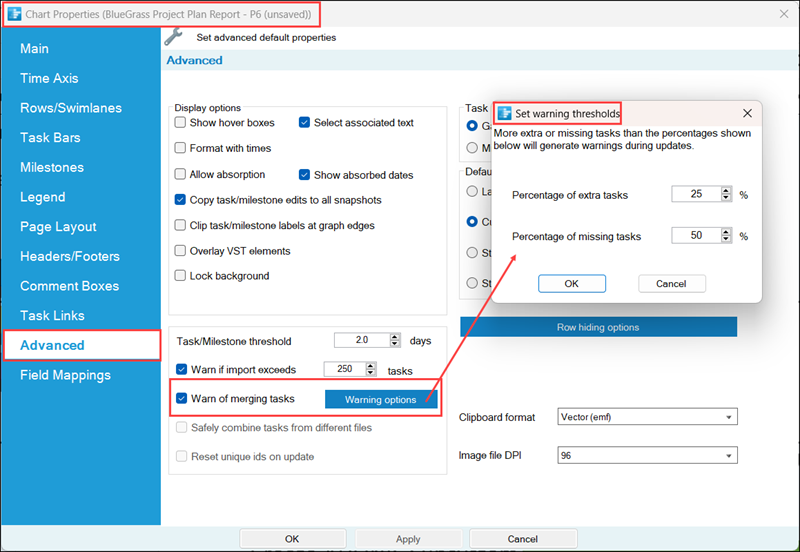The height and width of the screenshot is (552, 800).
Task: Enable Clip task/milestone labels at graph edges
Action: pos(180,225)
